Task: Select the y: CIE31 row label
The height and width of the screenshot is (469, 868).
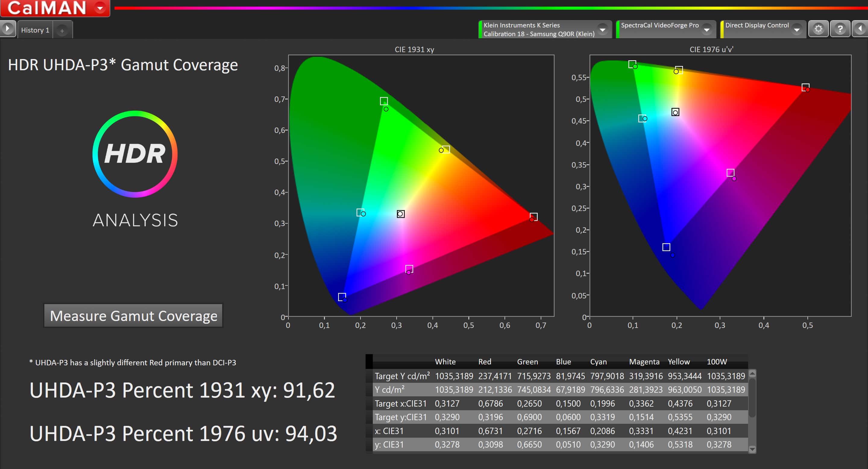Action: pyautogui.click(x=389, y=445)
